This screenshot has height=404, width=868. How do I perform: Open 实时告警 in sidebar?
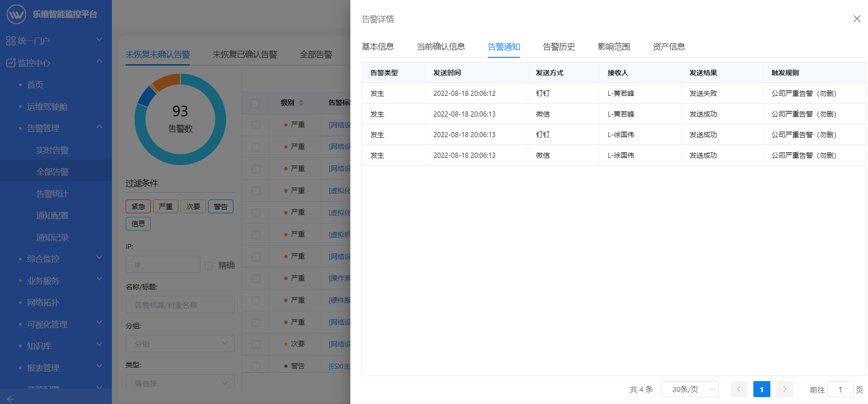click(x=52, y=150)
